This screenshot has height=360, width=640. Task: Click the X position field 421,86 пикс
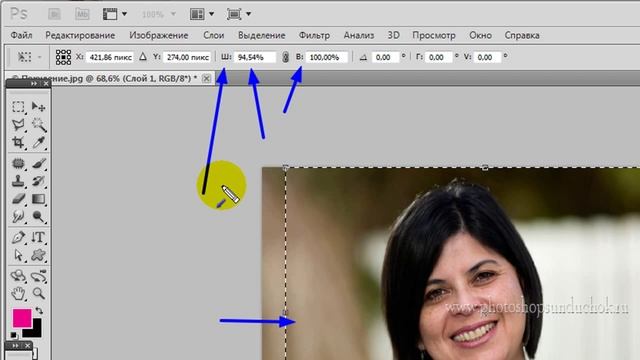click(110, 57)
